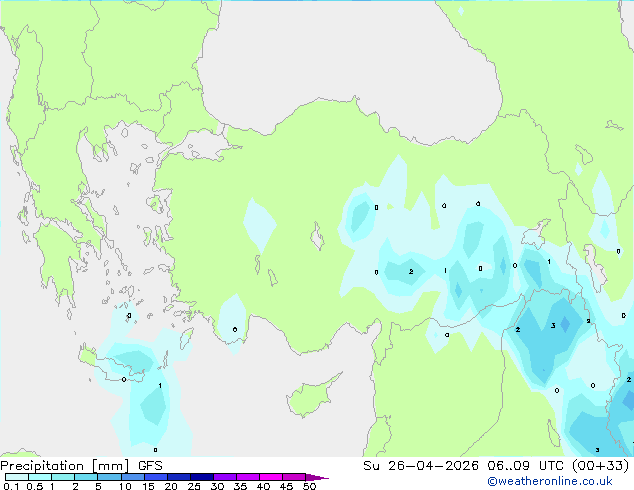
Task: Pick the 5–10 mm legend color swatch
Action: tap(109, 477)
